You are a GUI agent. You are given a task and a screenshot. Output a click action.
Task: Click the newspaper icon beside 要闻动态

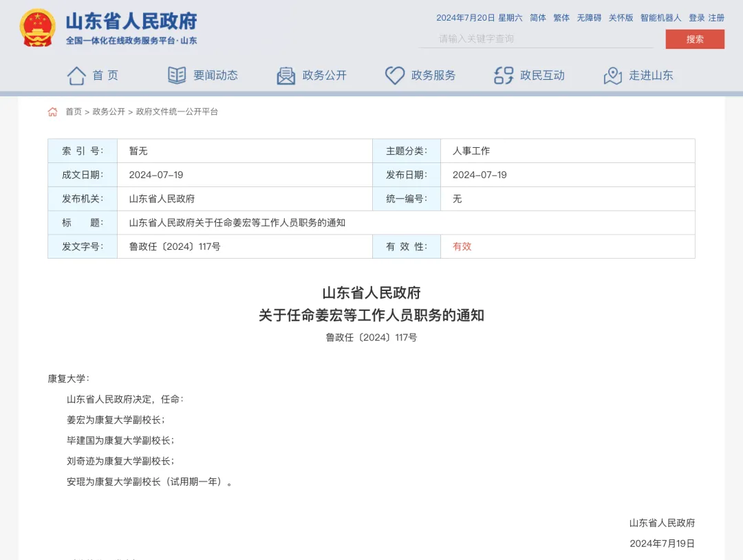point(177,76)
